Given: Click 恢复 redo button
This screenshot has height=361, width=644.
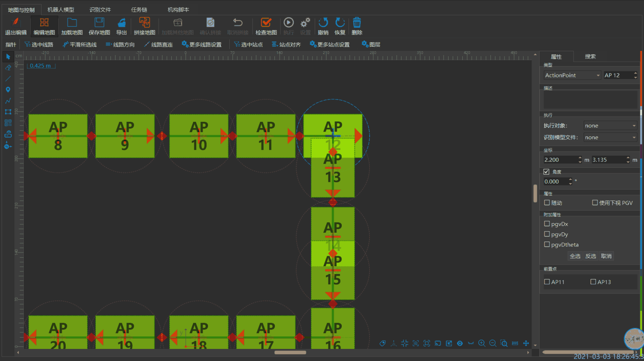Looking at the screenshot, I should [x=340, y=26].
